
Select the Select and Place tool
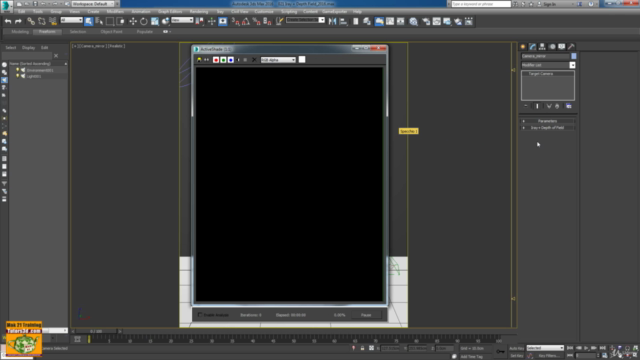click(165, 21)
